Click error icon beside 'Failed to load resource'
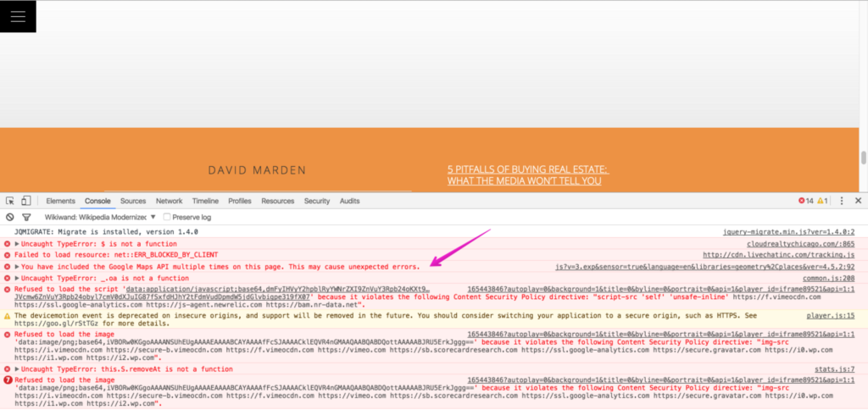This screenshot has height=410, width=868. coord(7,255)
